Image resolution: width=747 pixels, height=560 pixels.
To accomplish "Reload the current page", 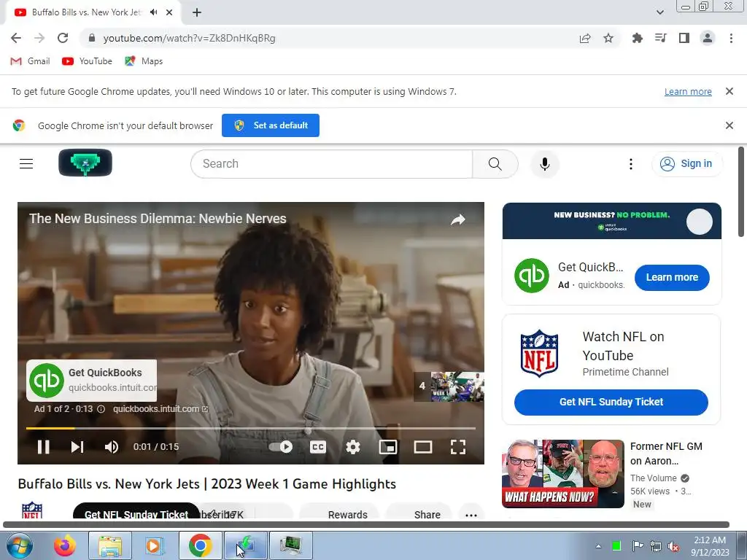I will tap(63, 38).
